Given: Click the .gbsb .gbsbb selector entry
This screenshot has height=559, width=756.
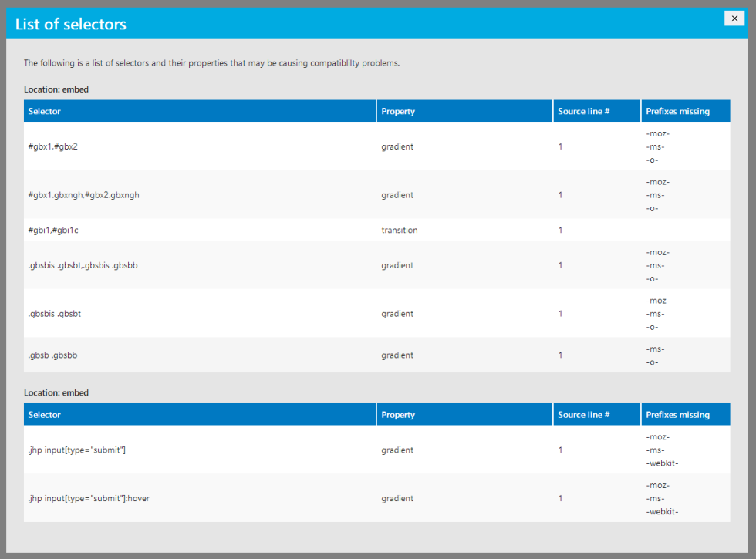Looking at the screenshot, I should coord(48,354).
